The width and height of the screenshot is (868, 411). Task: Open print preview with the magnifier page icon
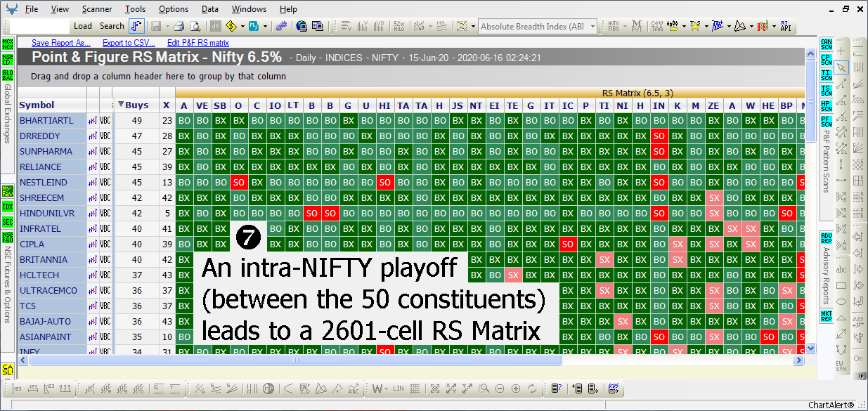(x=195, y=26)
